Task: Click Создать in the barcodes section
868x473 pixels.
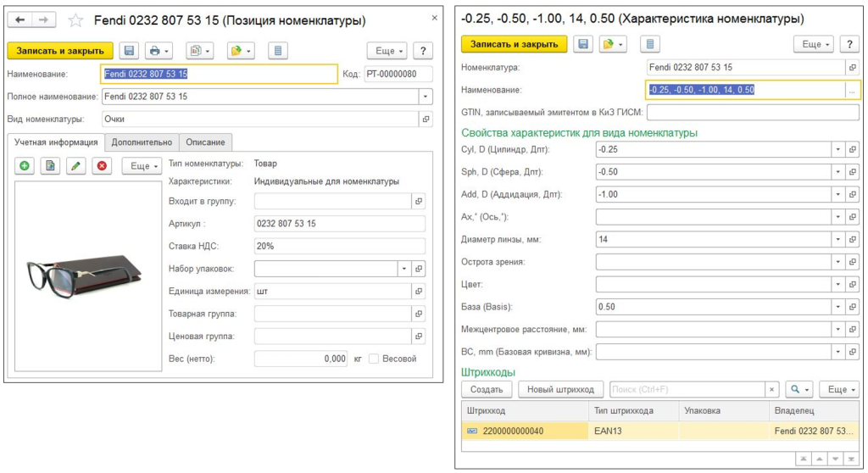Action: click(487, 389)
